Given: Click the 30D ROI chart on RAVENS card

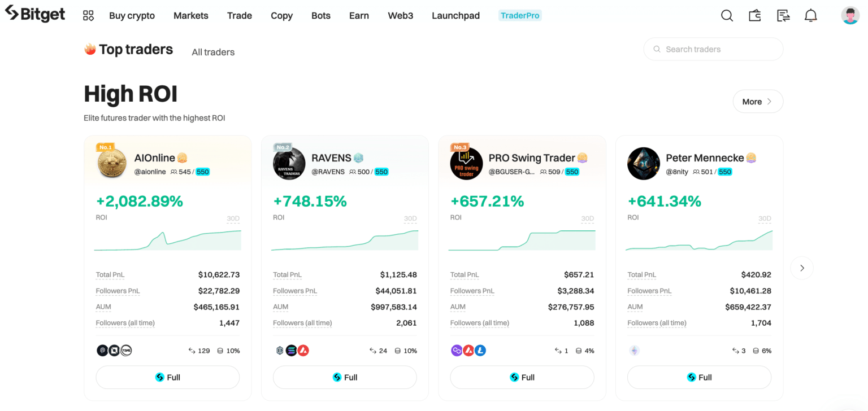Looking at the screenshot, I should point(345,240).
